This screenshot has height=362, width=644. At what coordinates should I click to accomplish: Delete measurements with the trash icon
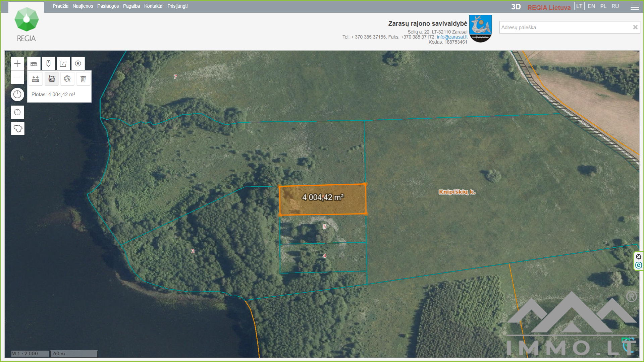tap(83, 79)
